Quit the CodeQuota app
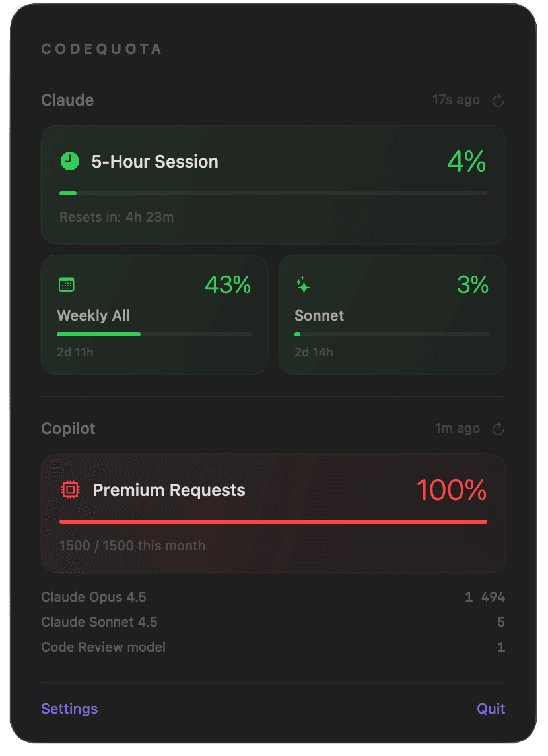Screen dimensions: 548x756 coord(491,708)
